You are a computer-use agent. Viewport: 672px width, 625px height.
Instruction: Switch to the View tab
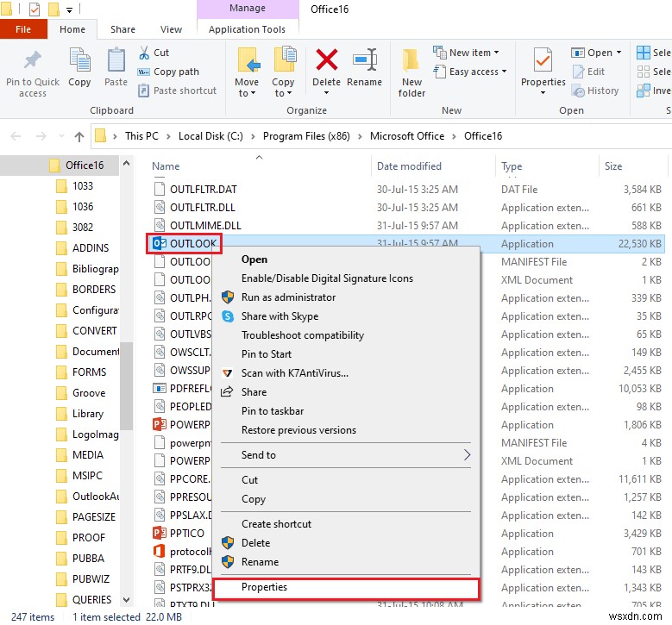[171, 29]
